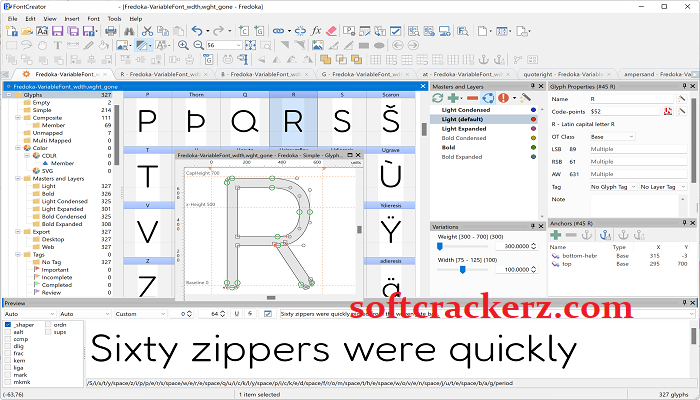The height and width of the screenshot is (400, 700).
Task: Collapse the Composite tree node
Action: coord(18,118)
